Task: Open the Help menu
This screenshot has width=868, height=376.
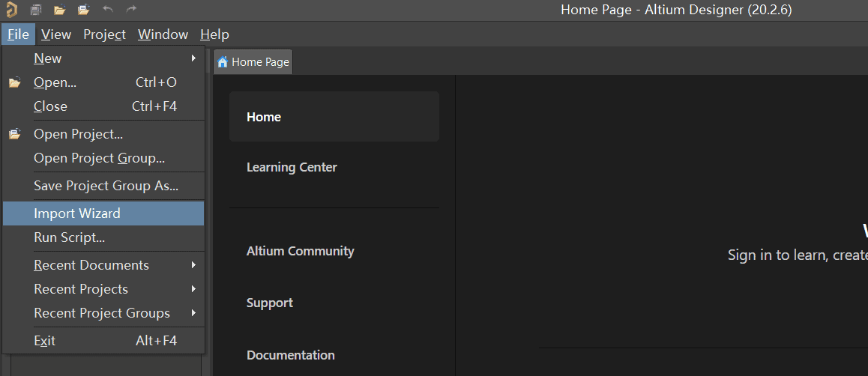Action: coord(214,34)
